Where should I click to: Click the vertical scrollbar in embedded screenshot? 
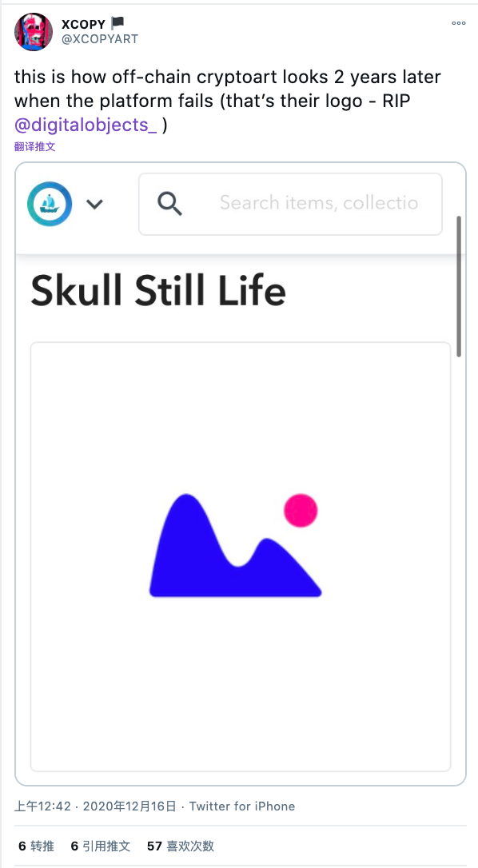[459, 286]
